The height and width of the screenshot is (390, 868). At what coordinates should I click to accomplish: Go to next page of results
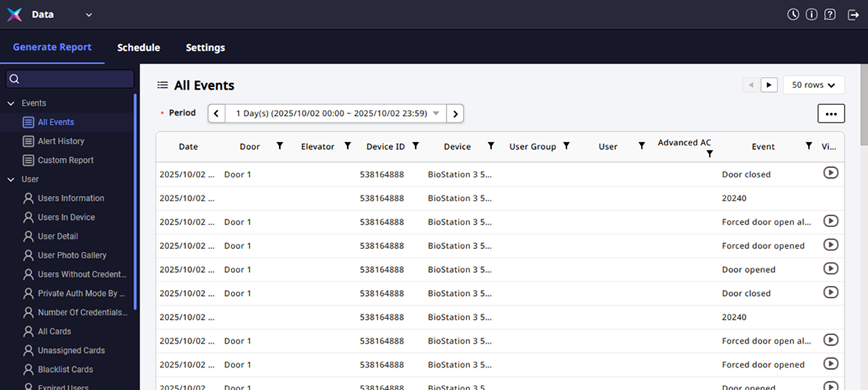point(769,85)
